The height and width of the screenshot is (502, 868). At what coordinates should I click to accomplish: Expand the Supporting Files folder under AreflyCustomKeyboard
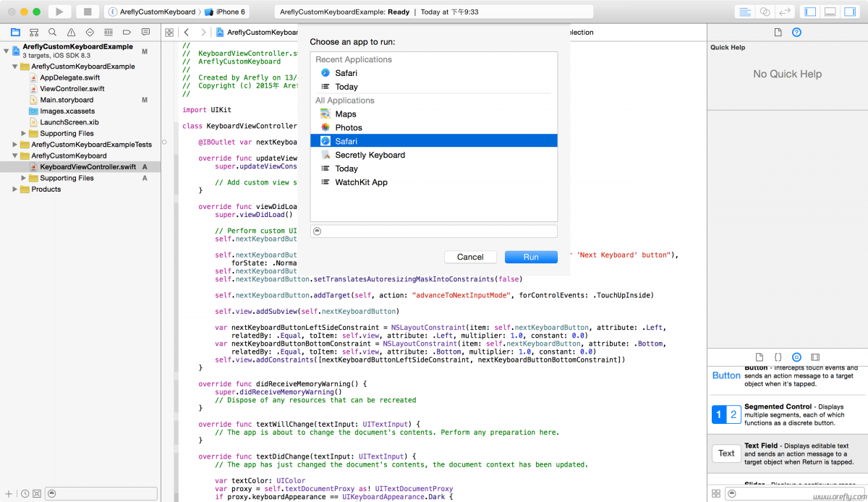click(x=22, y=178)
